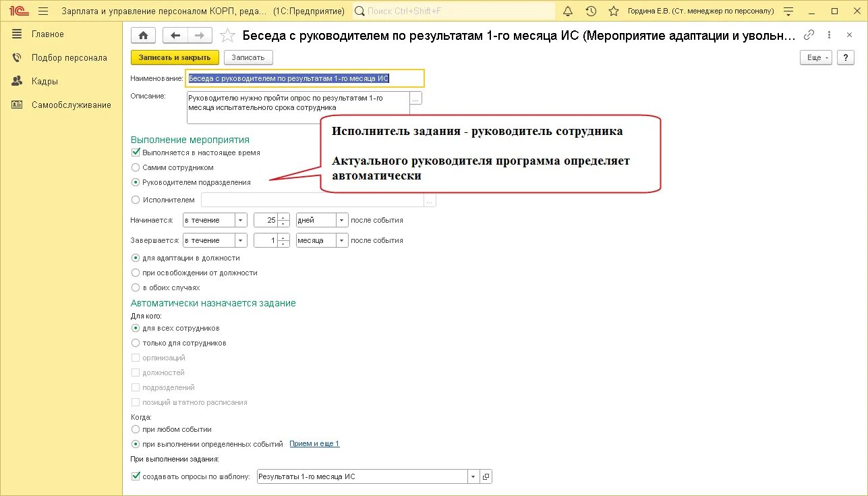Toggle создавать опросы по шаблону checkbox
This screenshot has width=868, height=496.
[x=136, y=476]
